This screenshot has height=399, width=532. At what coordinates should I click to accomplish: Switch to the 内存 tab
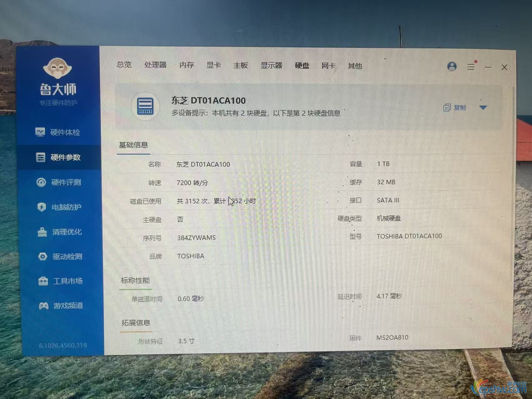(x=187, y=65)
